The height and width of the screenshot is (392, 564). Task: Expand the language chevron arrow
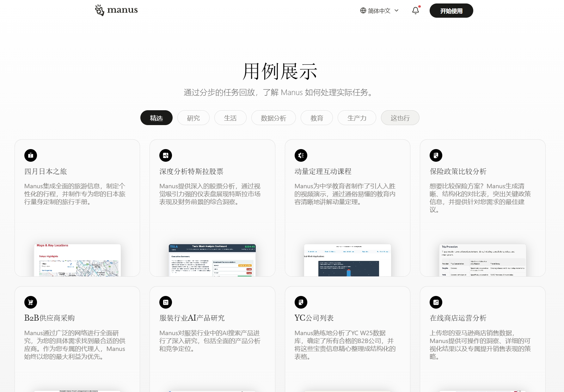tap(396, 11)
